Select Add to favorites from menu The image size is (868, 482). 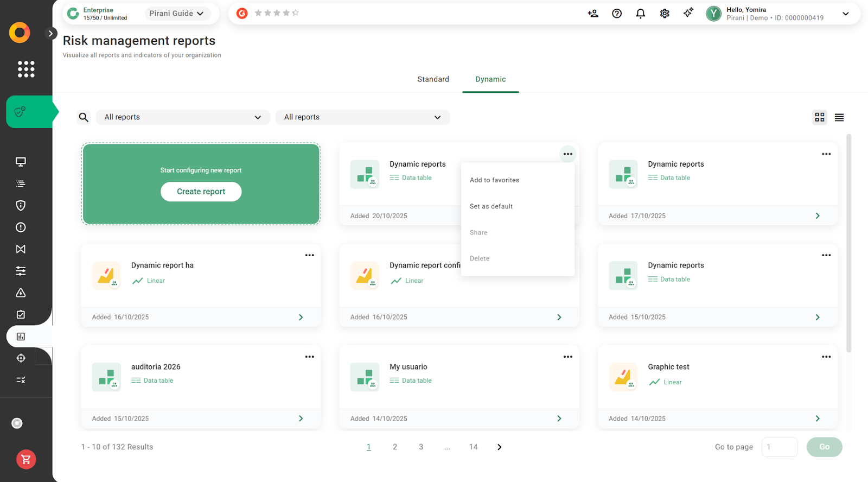click(x=494, y=180)
